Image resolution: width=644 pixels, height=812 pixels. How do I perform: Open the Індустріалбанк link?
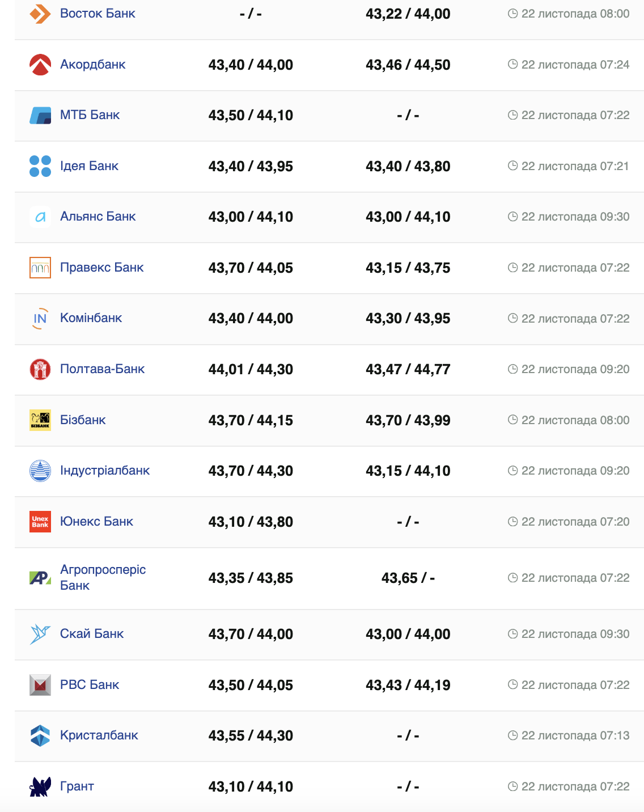click(x=105, y=471)
